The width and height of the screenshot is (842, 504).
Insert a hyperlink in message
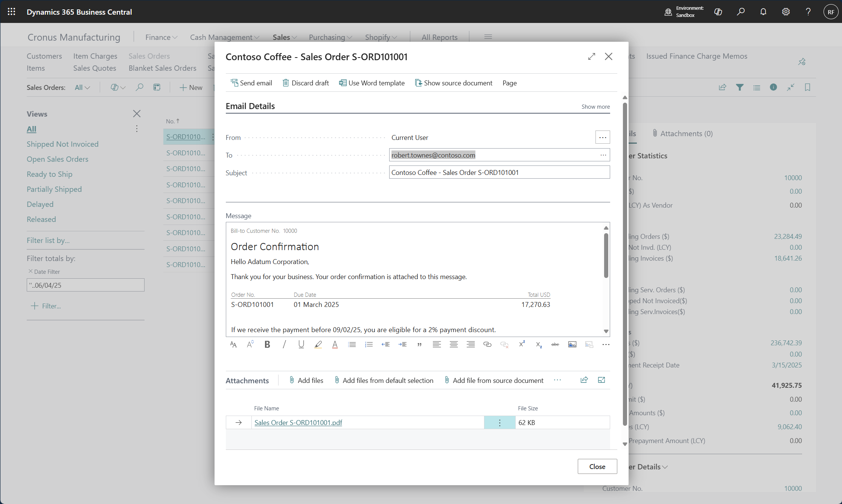click(x=487, y=344)
